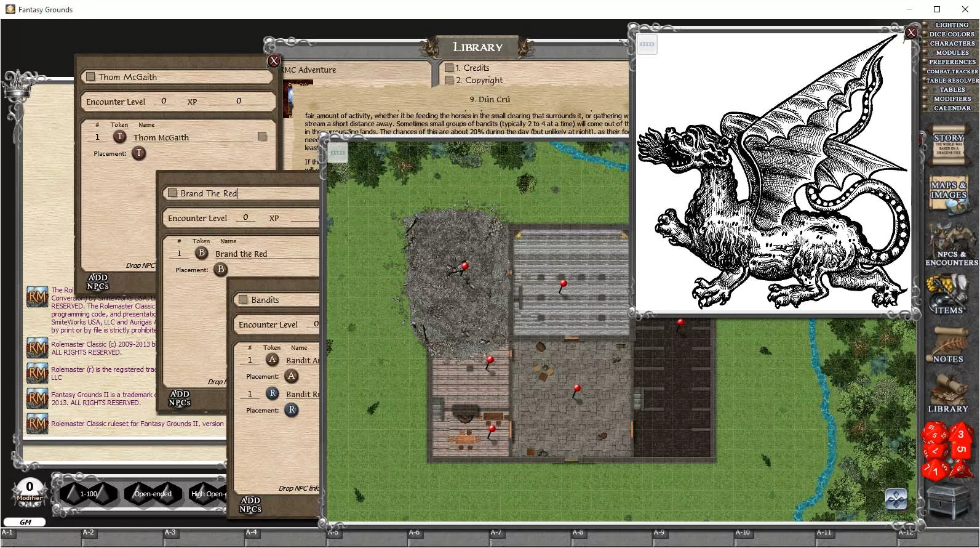Click the map toolbar icon on battle map
This screenshot has height=548, width=980.
click(338, 153)
